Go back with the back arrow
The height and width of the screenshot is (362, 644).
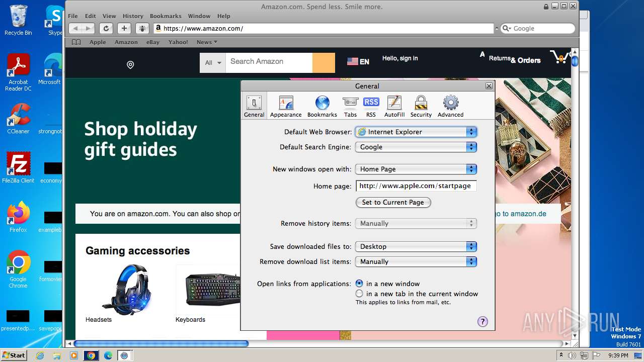[75, 29]
